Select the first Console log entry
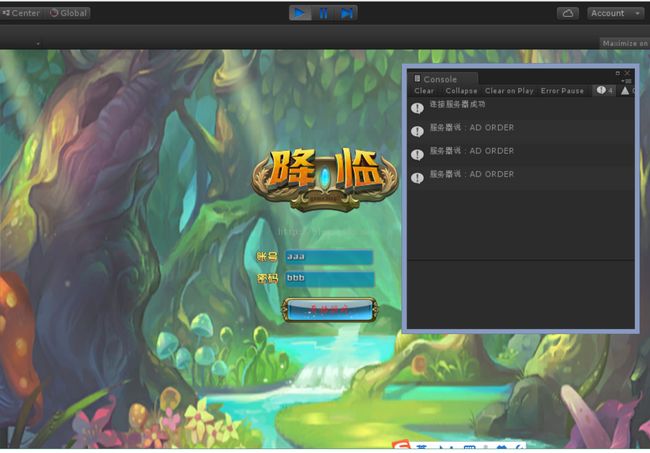The height and width of the screenshot is (453, 650). click(521, 109)
